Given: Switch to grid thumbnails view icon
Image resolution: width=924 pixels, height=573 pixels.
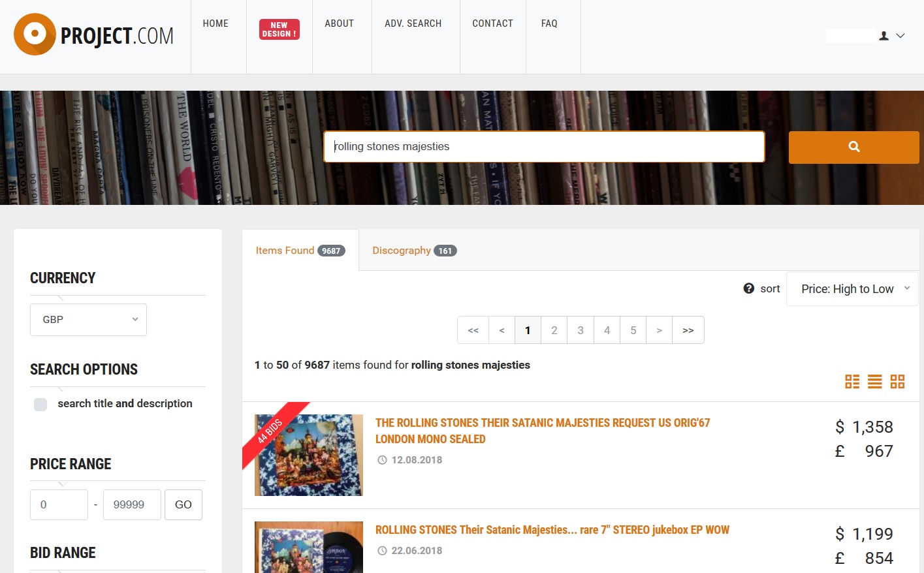Looking at the screenshot, I should pyautogui.click(x=897, y=381).
